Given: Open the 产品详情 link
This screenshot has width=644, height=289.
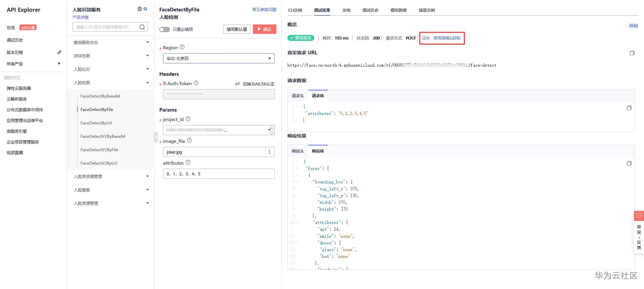Looking at the screenshot, I should coord(80,17).
